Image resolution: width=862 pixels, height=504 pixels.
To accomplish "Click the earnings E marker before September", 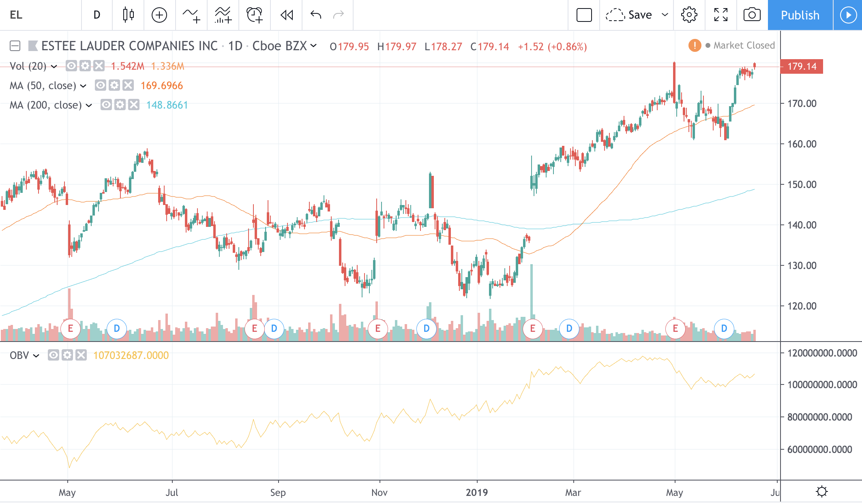I will (255, 329).
